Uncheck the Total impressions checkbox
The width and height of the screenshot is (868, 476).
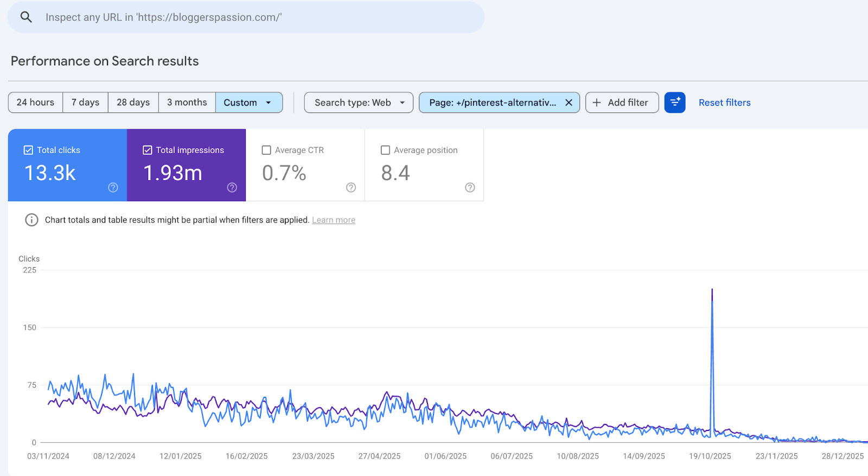[148, 150]
